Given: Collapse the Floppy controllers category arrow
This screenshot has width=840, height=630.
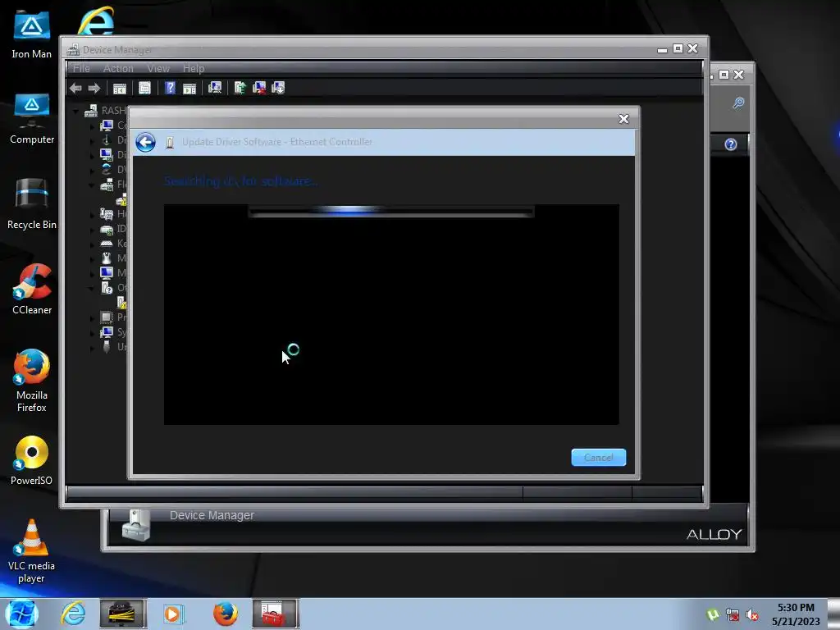Looking at the screenshot, I should [92, 185].
